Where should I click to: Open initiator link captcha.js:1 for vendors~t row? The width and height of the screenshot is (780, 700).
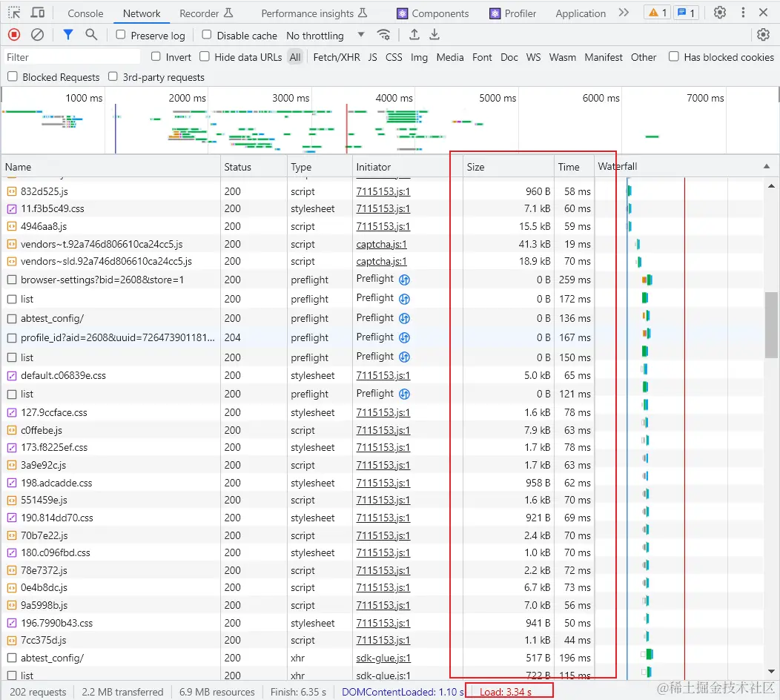point(382,244)
